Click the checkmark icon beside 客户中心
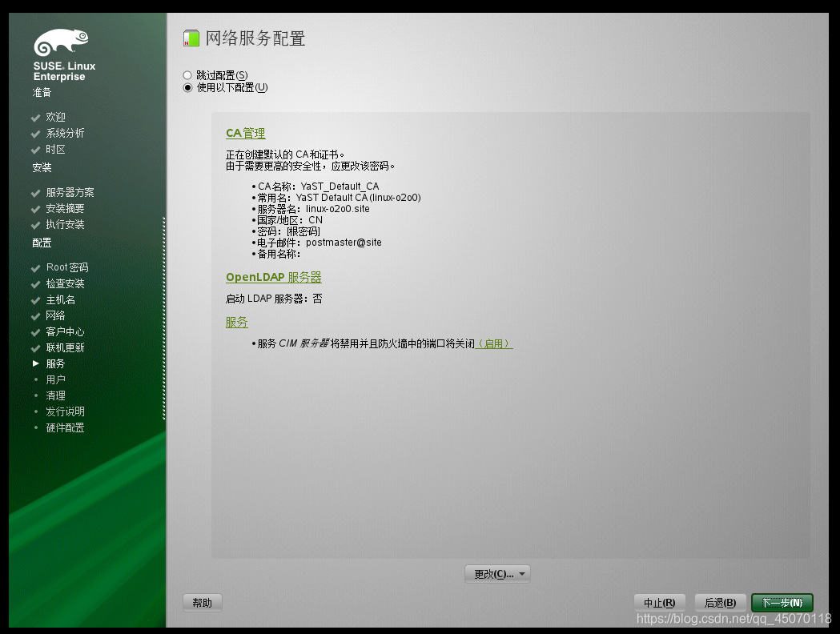The height and width of the screenshot is (634, 840). [36, 332]
